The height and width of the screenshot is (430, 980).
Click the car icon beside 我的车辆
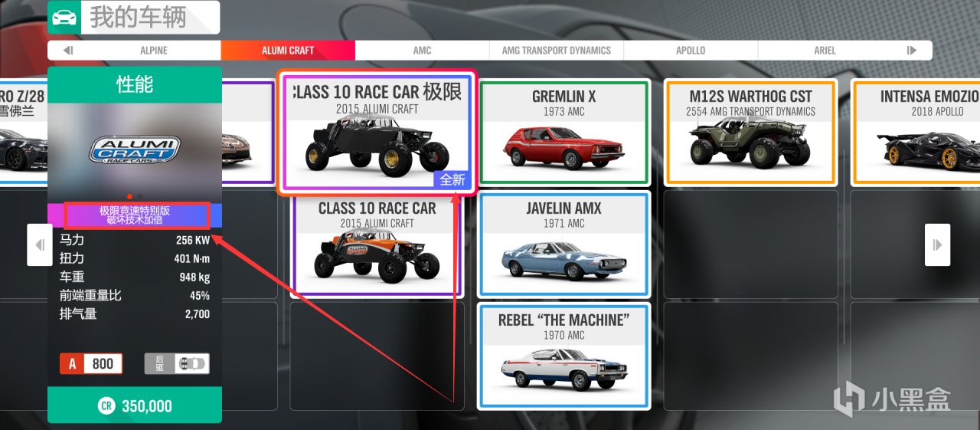pyautogui.click(x=64, y=17)
